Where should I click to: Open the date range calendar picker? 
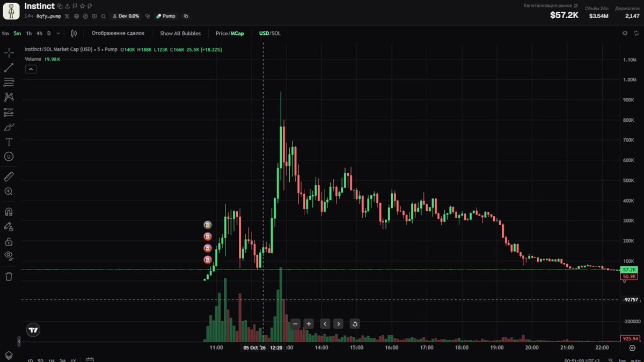[x=90, y=360]
